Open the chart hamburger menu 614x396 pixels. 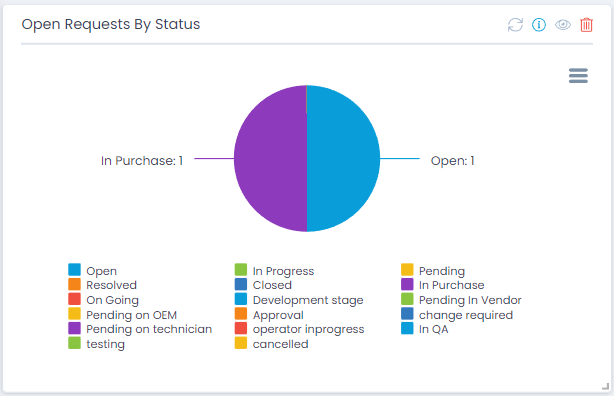coord(578,76)
